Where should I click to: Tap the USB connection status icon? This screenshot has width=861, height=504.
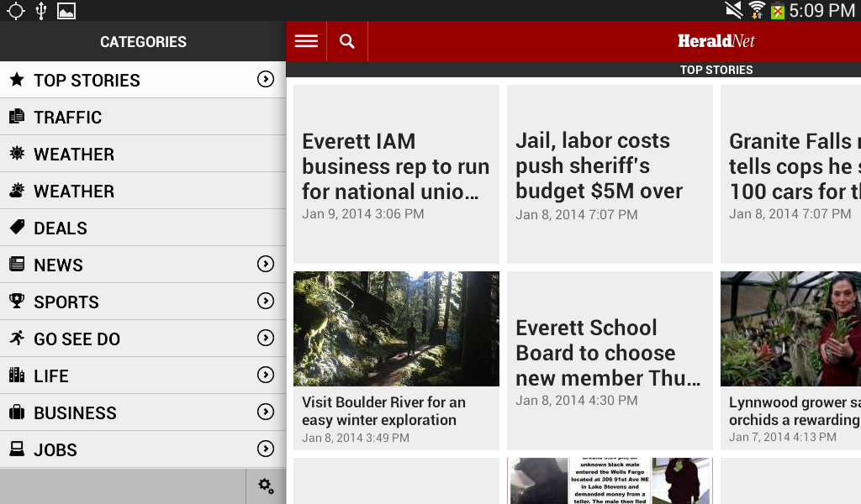click(41, 10)
